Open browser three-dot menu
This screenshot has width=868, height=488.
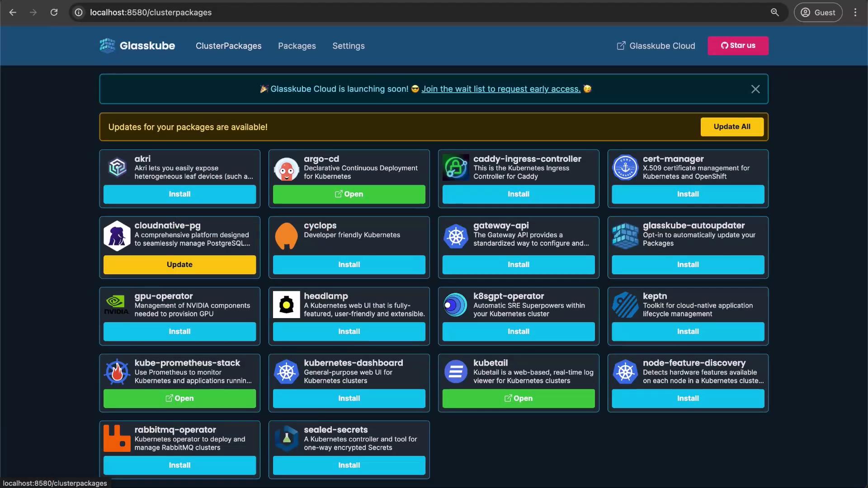coord(855,12)
